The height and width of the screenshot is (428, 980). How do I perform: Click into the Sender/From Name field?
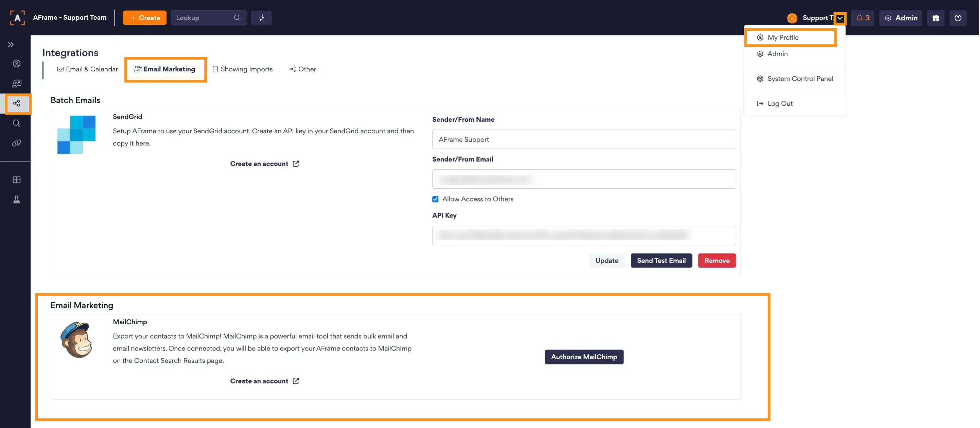(x=583, y=139)
